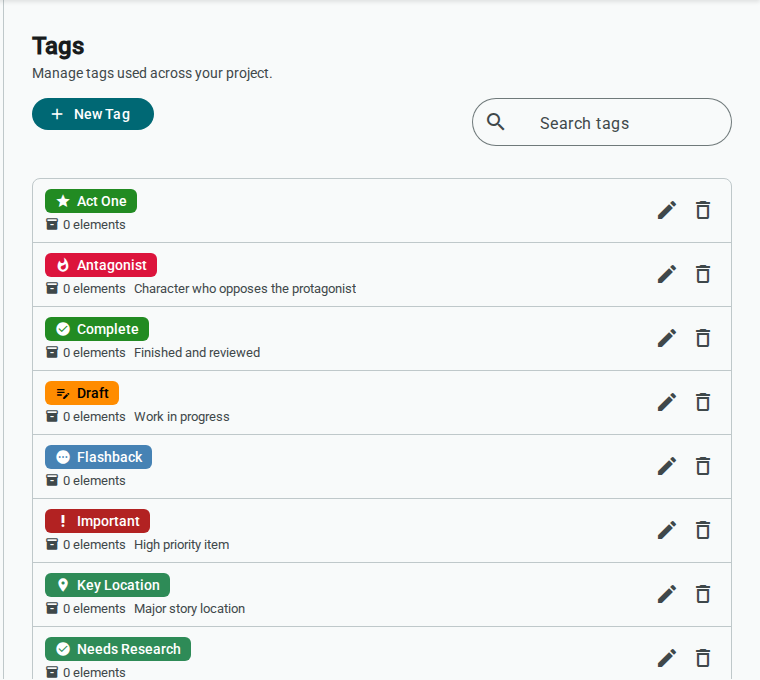Delete the Draft tag
760x680 pixels.
pyautogui.click(x=703, y=402)
